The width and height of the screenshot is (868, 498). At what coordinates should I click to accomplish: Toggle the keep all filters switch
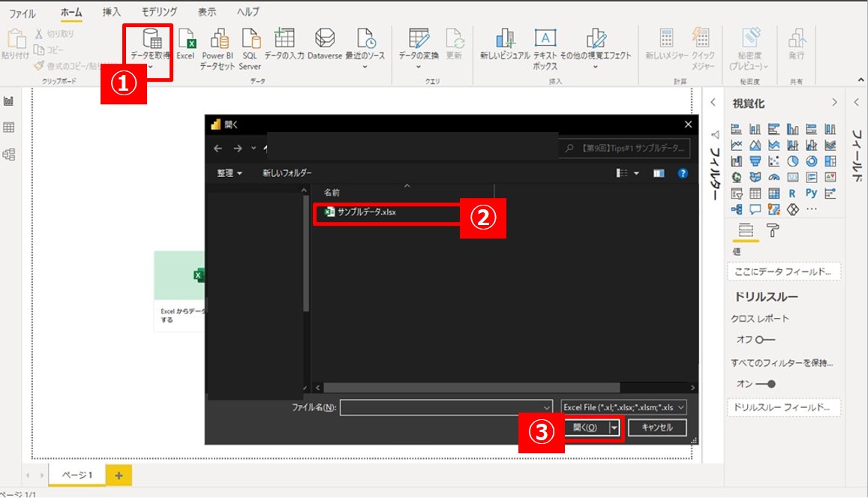[764, 384]
